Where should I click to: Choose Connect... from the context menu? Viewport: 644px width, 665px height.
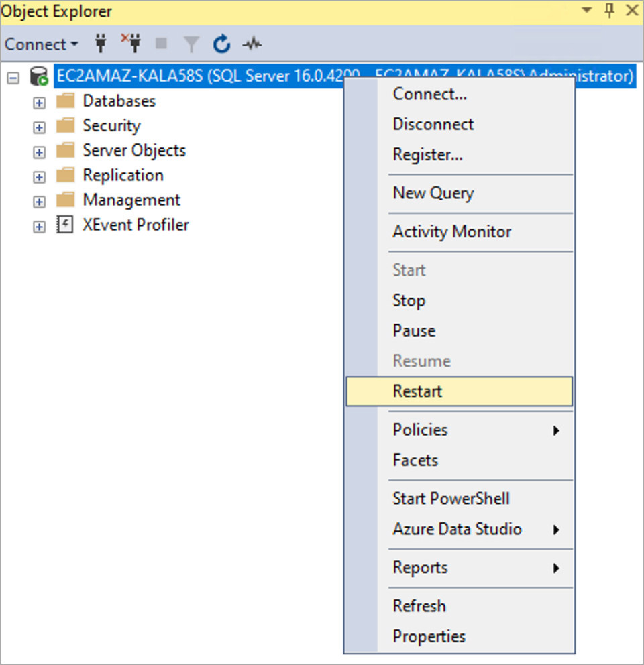pyautogui.click(x=460, y=94)
